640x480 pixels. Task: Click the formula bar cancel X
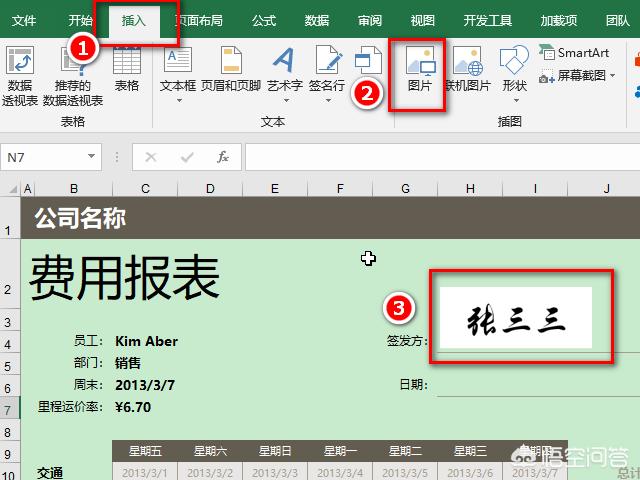click(x=151, y=157)
